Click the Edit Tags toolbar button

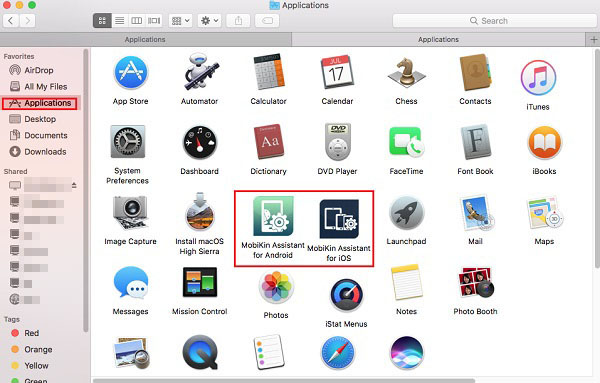(x=267, y=21)
